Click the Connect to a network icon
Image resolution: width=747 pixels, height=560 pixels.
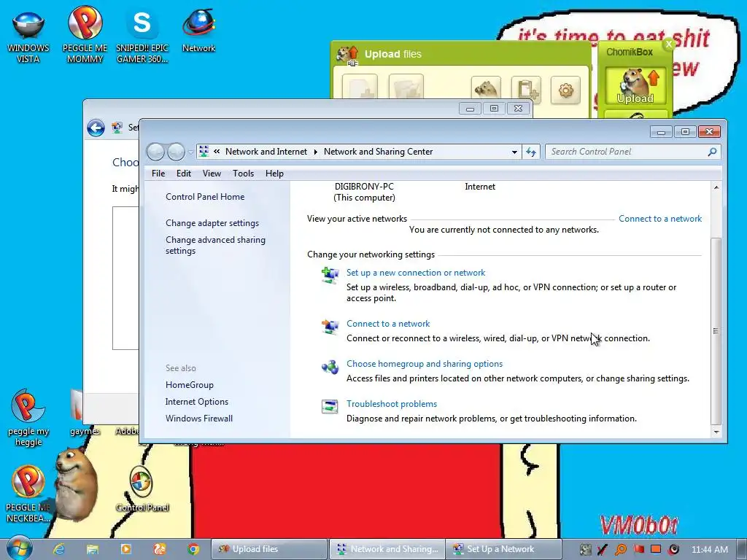[330, 327]
